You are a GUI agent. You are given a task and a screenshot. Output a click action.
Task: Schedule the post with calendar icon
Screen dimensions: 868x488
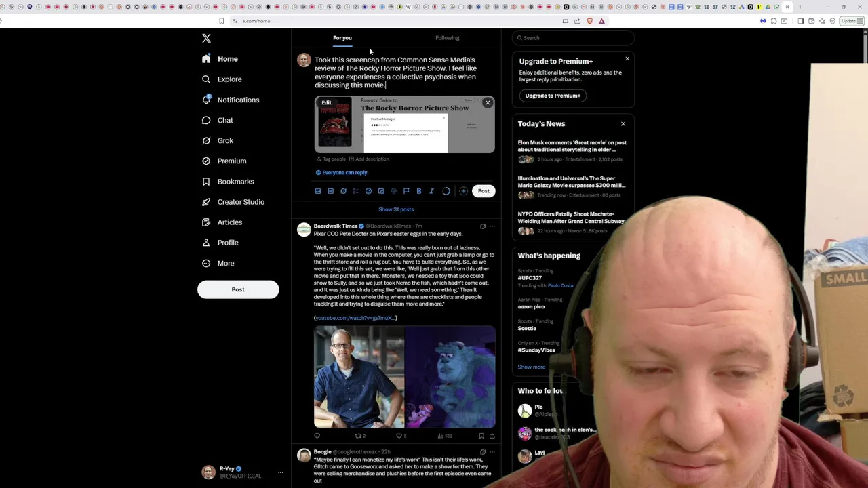tap(381, 191)
